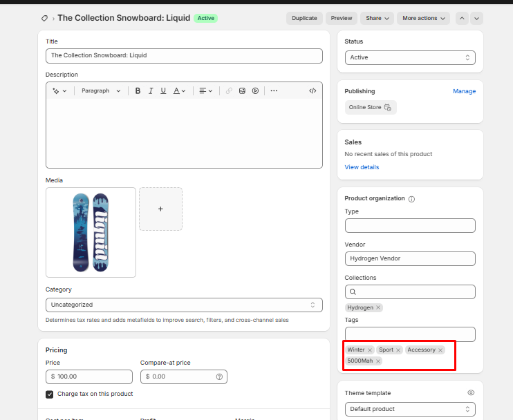Remove the Accessory tag
513x420 pixels.
440,350
